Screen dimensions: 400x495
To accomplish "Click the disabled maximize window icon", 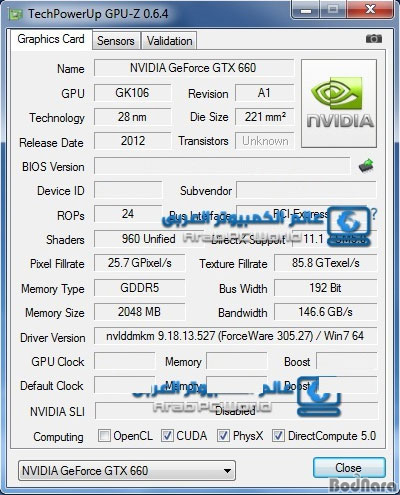I will point(333,9).
